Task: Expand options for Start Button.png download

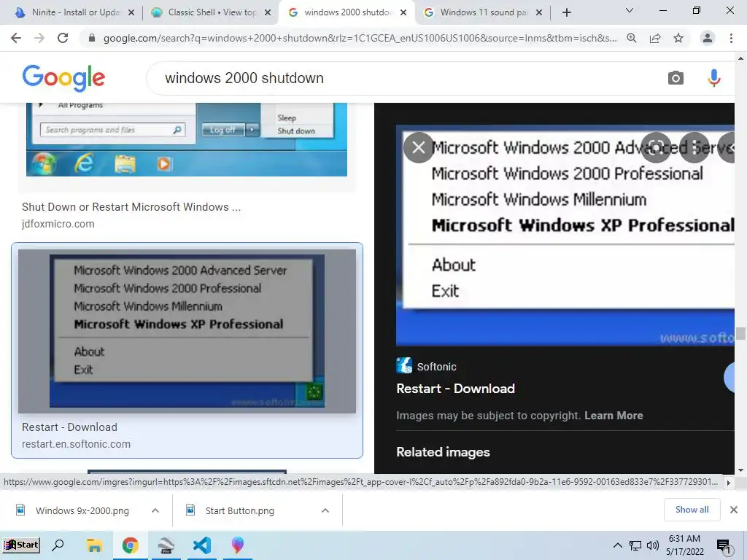Action: [x=325, y=510]
